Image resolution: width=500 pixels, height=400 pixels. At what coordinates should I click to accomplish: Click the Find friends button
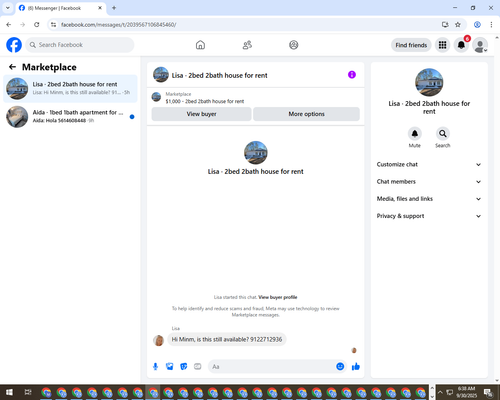click(x=411, y=45)
